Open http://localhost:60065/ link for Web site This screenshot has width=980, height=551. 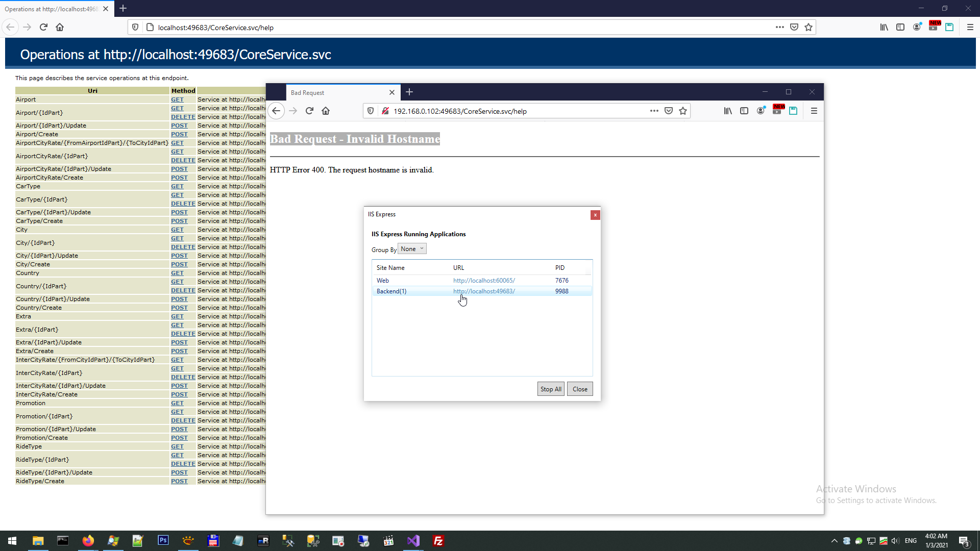click(484, 281)
